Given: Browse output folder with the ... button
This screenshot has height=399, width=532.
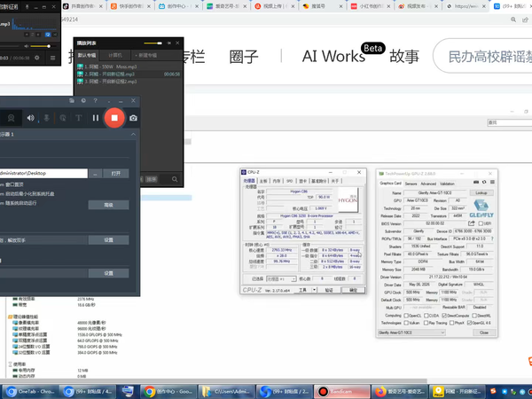Looking at the screenshot, I should (x=96, y=174).
